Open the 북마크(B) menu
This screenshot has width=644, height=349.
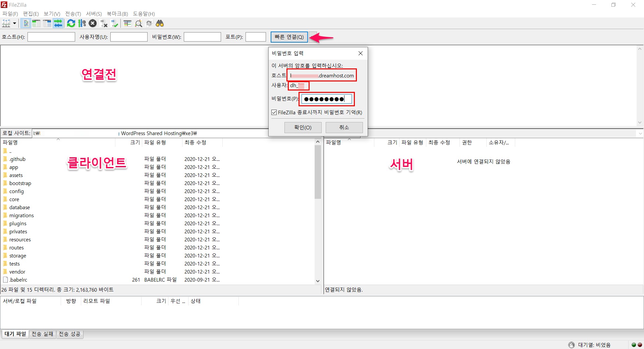[x=117, y=14]
